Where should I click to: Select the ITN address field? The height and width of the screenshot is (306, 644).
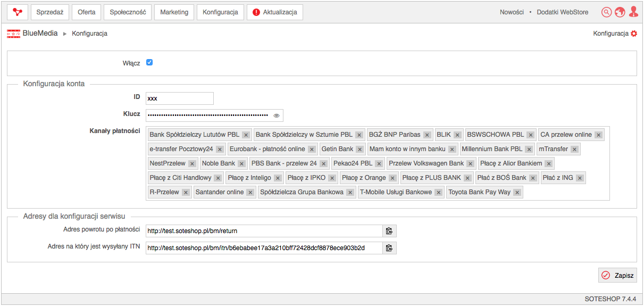click(x=264, y=248)
